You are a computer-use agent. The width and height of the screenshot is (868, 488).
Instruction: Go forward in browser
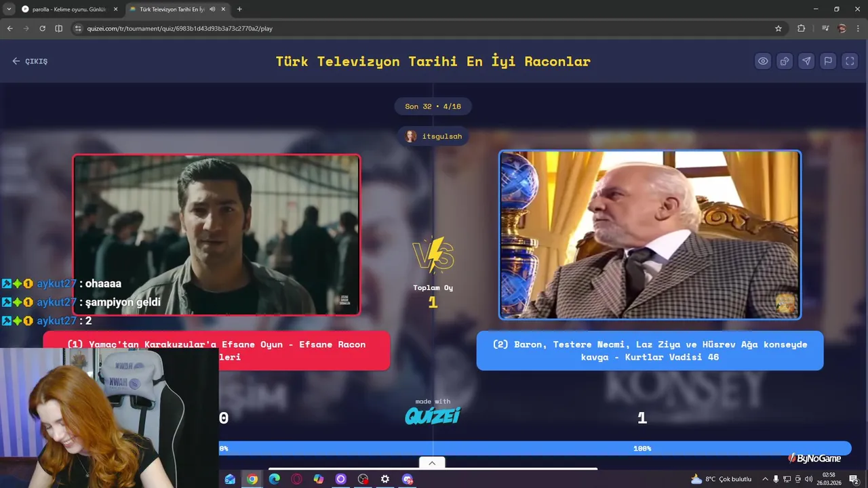[26, 28]
